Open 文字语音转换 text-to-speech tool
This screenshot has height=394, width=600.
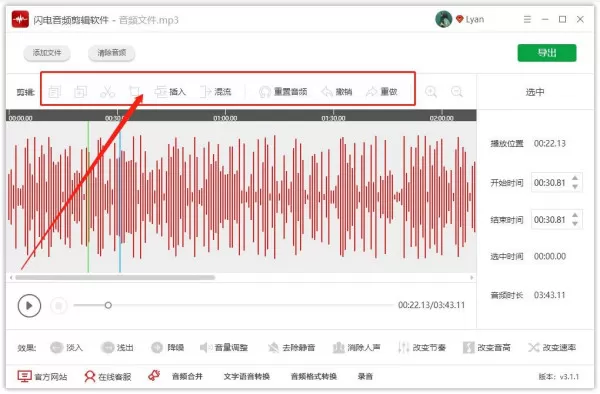[247, 376]
